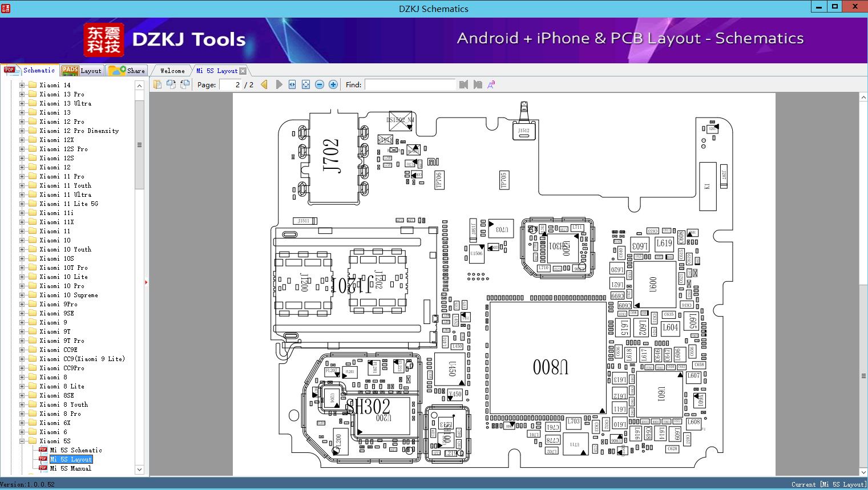Open Mi 5S Manual file
868x490 pixels.
pos(71,468)
